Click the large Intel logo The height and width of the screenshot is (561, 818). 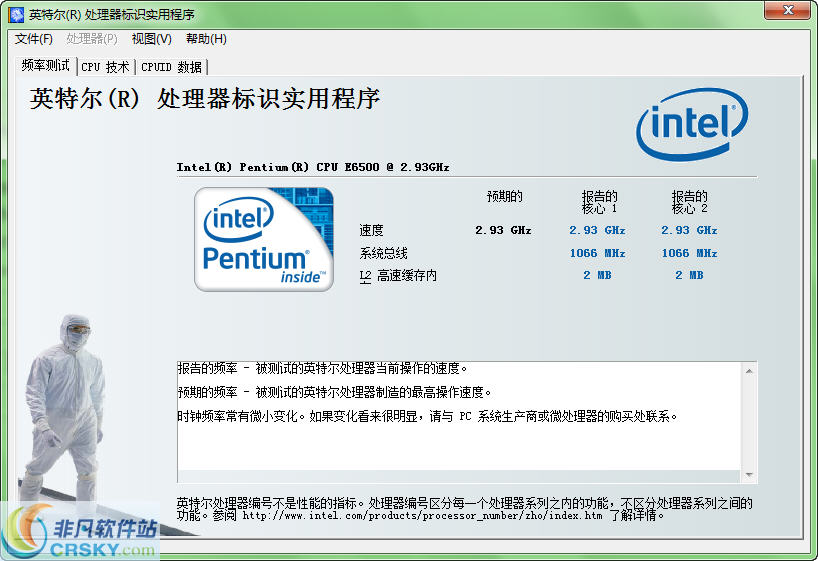pyautogui.click(x=692, y=124)
